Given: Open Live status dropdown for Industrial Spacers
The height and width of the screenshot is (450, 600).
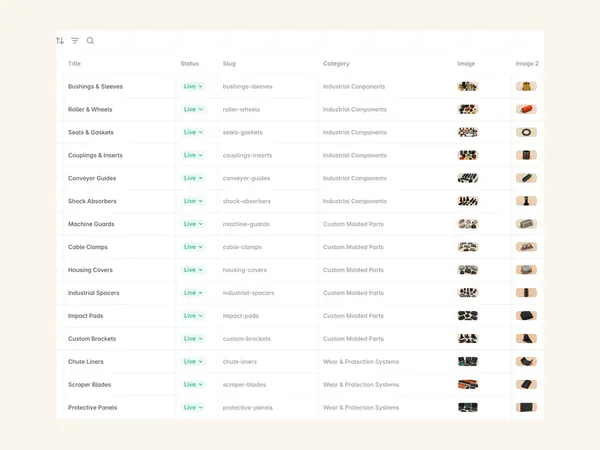Looking at the screenshot, I should point(193,293).
